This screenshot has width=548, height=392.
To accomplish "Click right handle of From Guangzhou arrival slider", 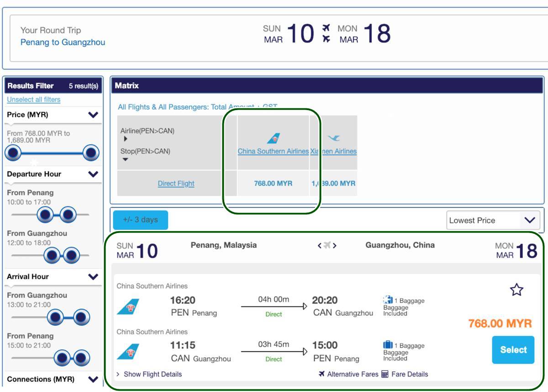I will pyautogui.click(x=82, y=317).
